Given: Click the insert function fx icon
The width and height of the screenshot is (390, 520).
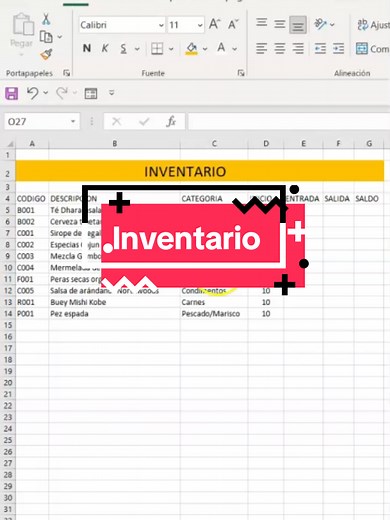Looking at the screenshot, I should tap(171, 122).
